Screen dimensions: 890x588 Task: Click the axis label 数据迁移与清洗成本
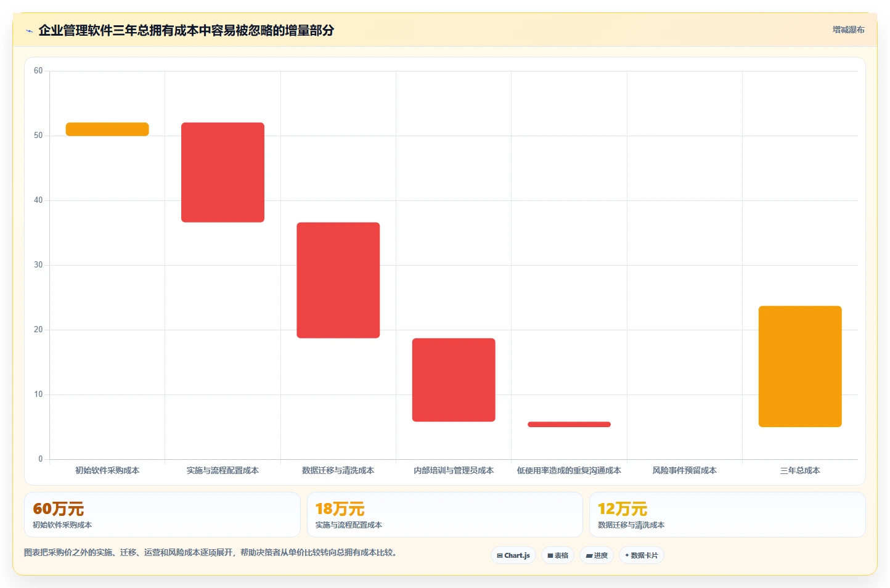[338, 470]
